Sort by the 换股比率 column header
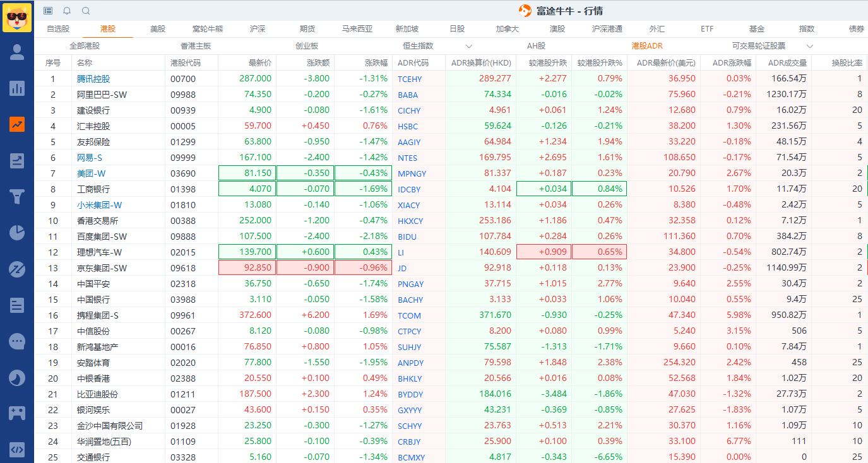Viewport: 868px width, 463px height. tap(847, 63)
